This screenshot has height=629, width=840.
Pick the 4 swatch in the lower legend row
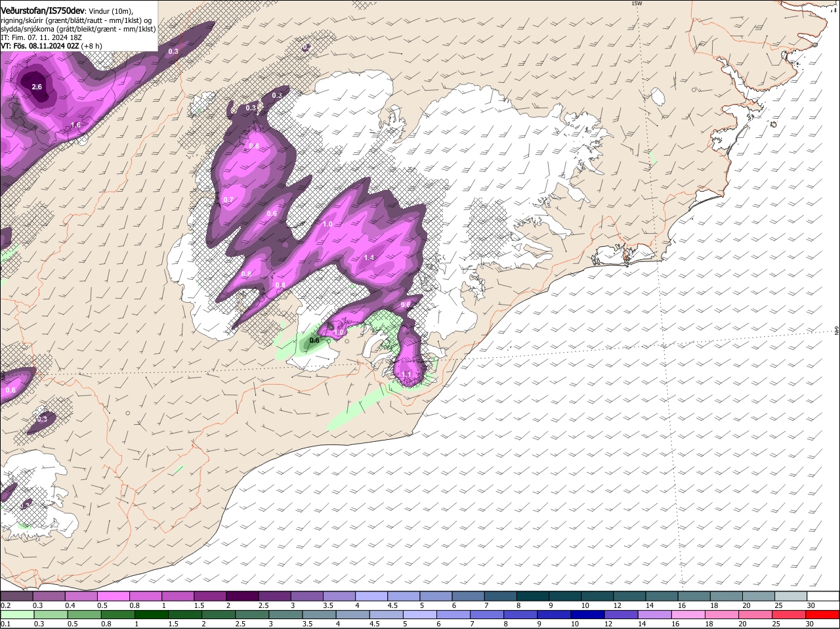point(352,615)
